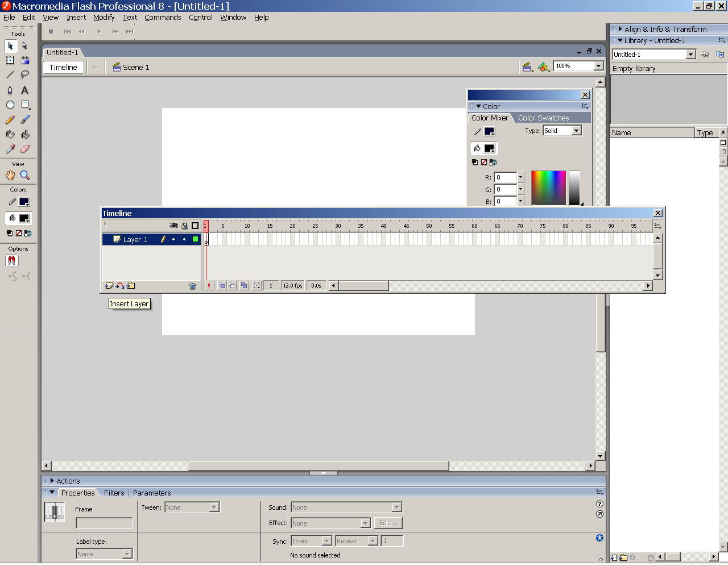The height and width of the screenshot is (566, 728).
Task: Select the Selection arrow tool
Action: [x=10, y=46]
